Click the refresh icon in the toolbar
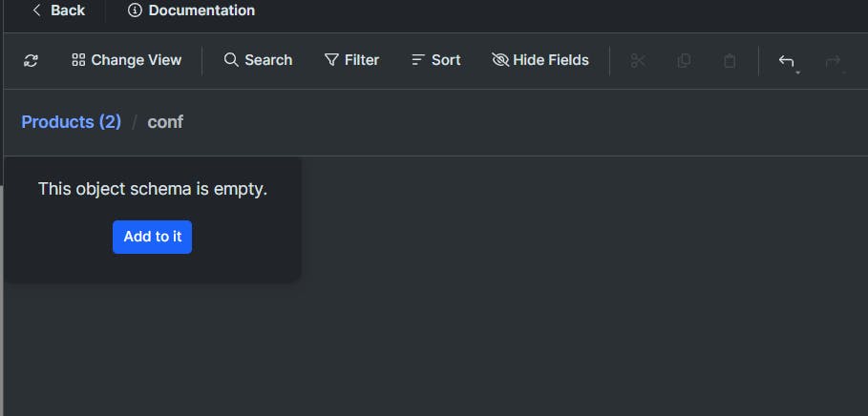This screenshot has height=416, width=868. [32, 60]
